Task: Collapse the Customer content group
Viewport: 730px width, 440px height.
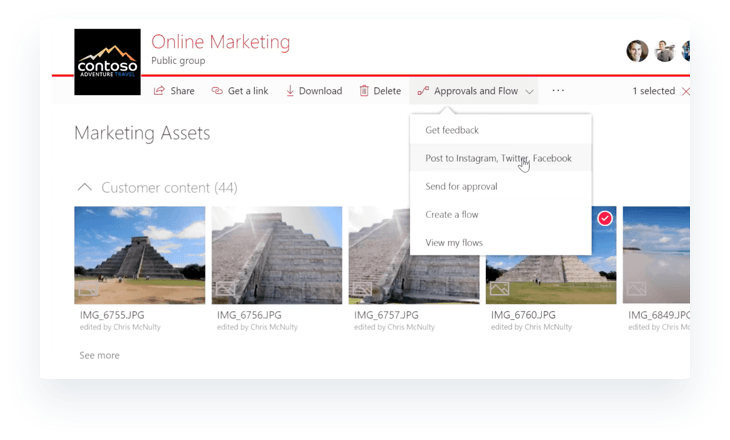Action: click(85, 187)
